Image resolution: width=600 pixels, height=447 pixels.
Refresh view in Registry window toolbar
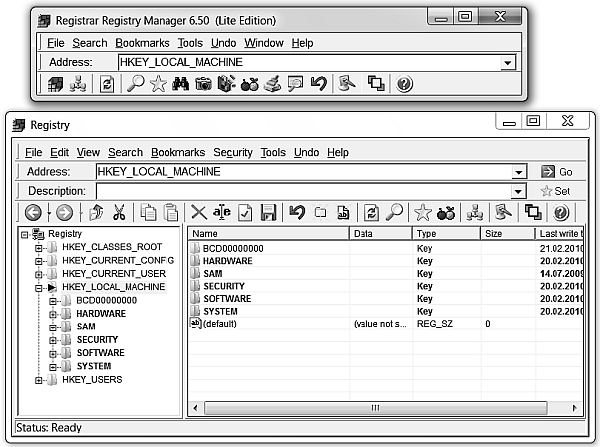coord(371,213)
